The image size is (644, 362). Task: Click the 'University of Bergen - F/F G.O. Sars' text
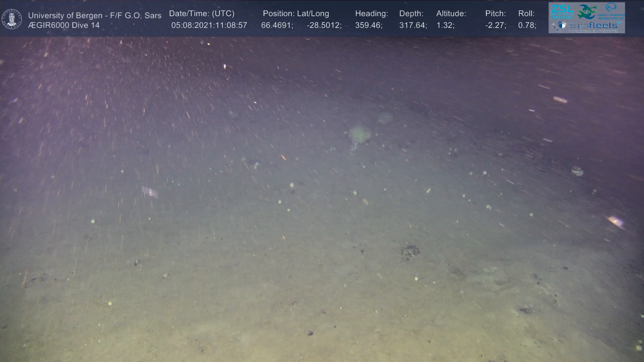[x=95, y=15]
